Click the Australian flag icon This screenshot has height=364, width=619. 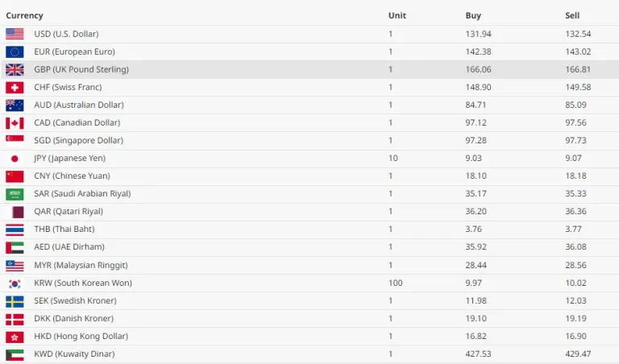click(x=15, y=105)
